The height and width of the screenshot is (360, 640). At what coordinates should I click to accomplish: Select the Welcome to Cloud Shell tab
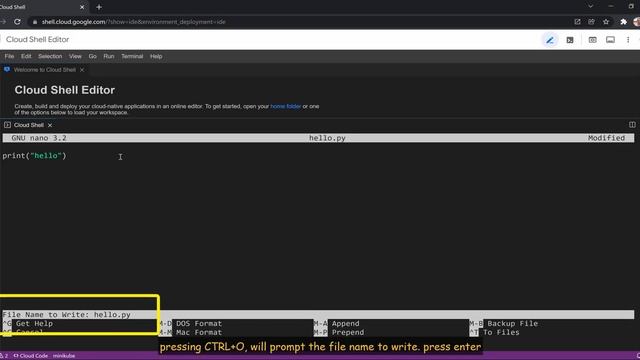44,70
